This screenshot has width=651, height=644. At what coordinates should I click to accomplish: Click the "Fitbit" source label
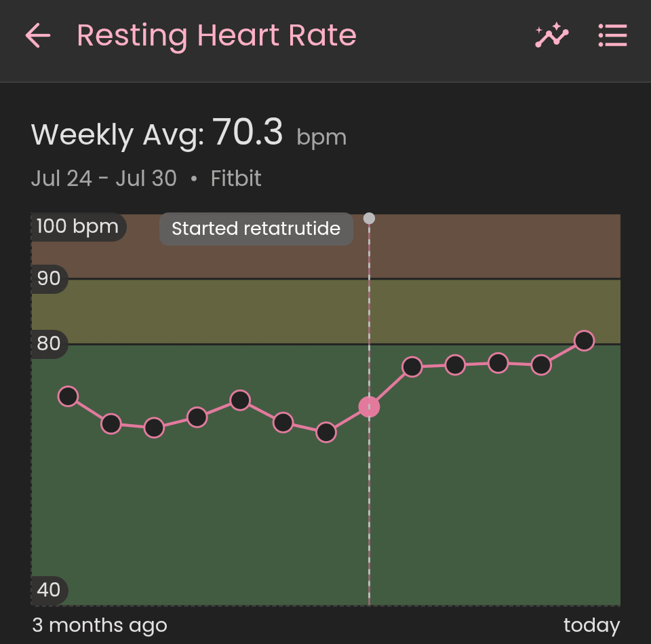tap(235, 178)
